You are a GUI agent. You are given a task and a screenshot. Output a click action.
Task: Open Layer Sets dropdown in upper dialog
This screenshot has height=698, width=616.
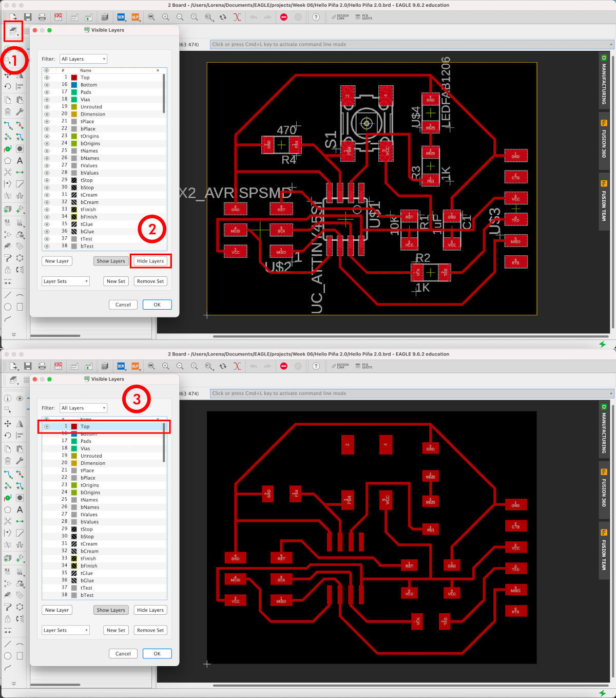tap(66, 281)
